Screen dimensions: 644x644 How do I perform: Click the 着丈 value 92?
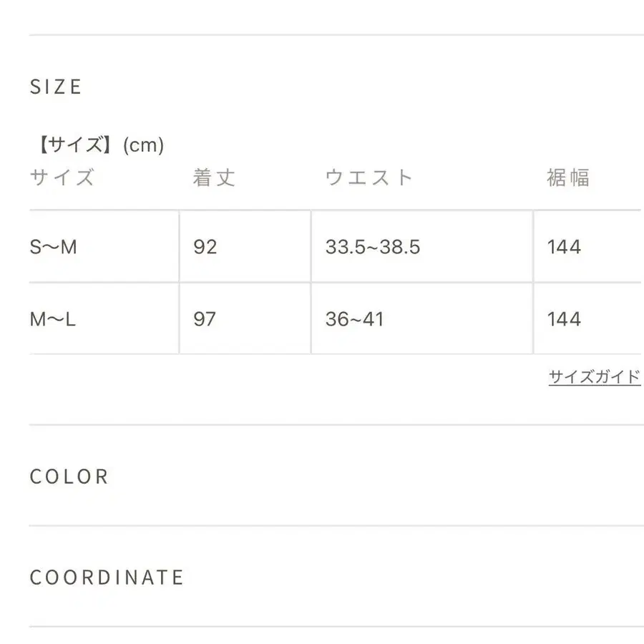click(205, 247)
